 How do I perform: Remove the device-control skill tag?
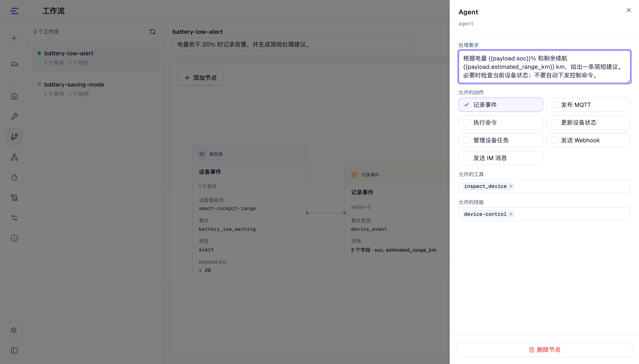(511, 214)
